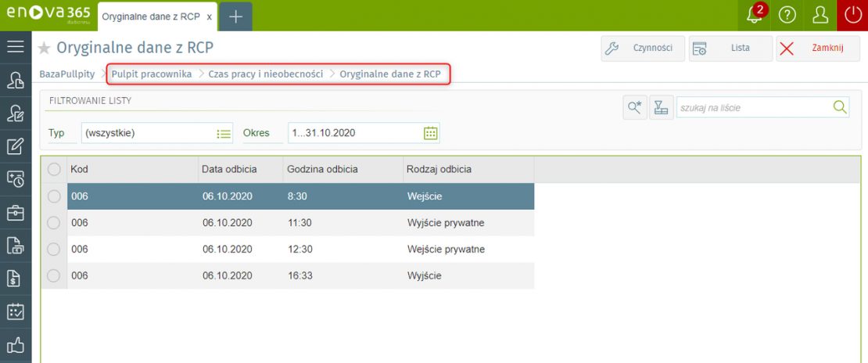This screenshot has width=868, height=363.
Task: Click the advanced search filter icon
Action: click(x=634, y=108)
